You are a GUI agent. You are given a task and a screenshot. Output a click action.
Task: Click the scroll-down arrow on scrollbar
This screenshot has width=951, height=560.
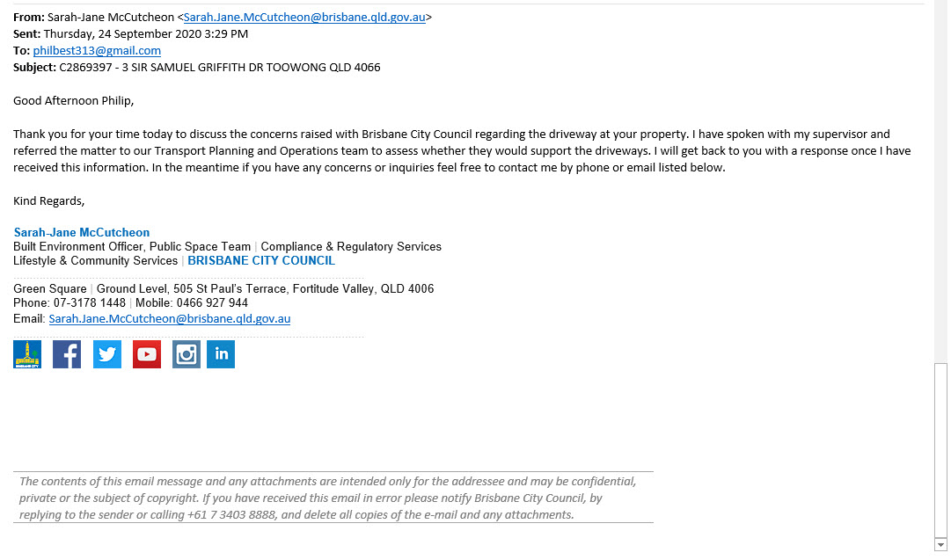[x=940, y=545]
